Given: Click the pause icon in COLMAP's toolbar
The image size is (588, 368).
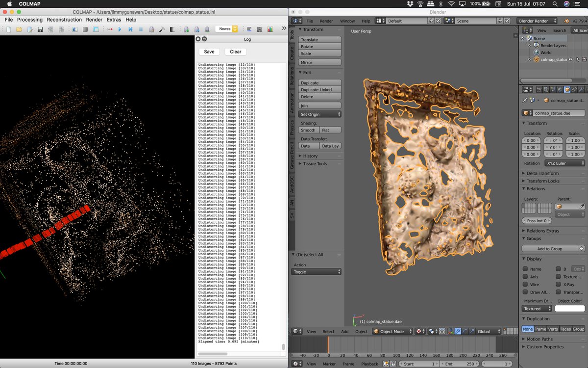Looking at the screenshot, I should pyautogui.click(x=142, y=28).
